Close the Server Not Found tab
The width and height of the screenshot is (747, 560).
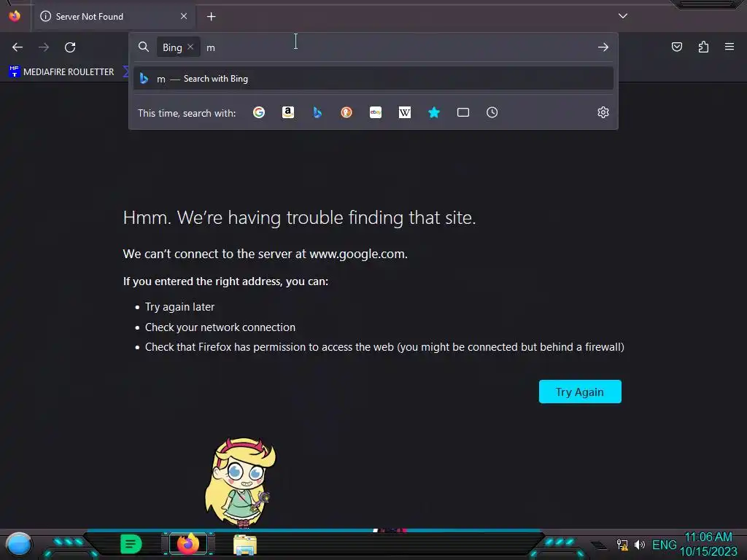coord(184,16)
